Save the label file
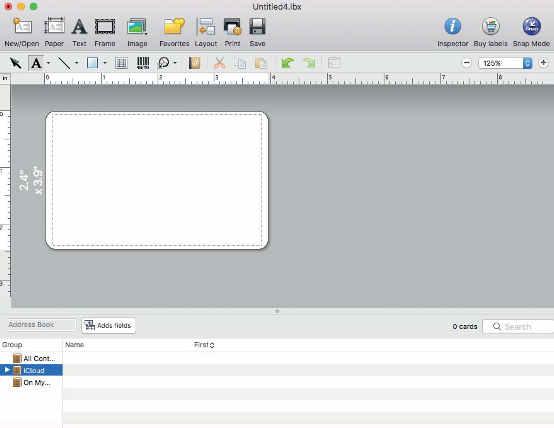 pyautogui.click(x=257, y=32)
